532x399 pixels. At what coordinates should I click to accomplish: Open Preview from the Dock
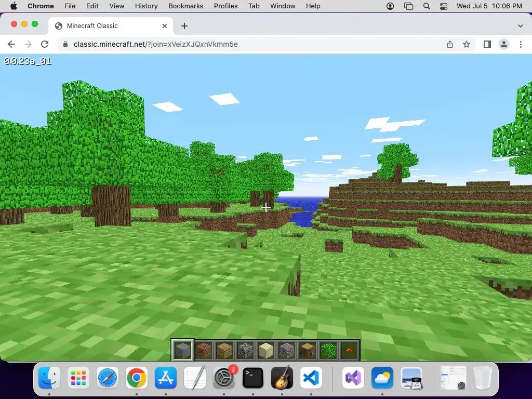[411, 378]
